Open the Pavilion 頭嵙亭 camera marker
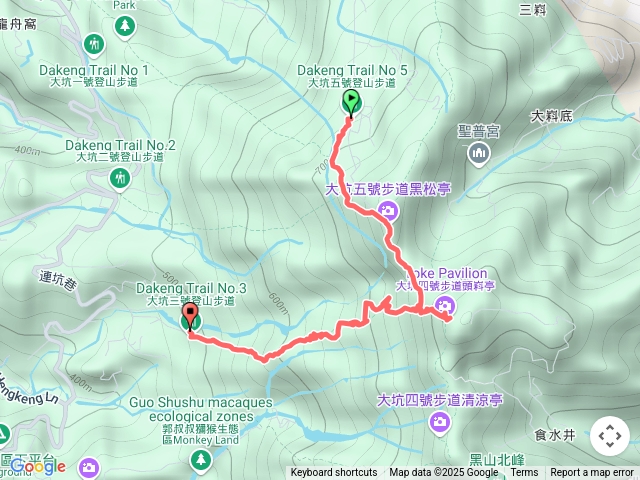 point(445,306)
